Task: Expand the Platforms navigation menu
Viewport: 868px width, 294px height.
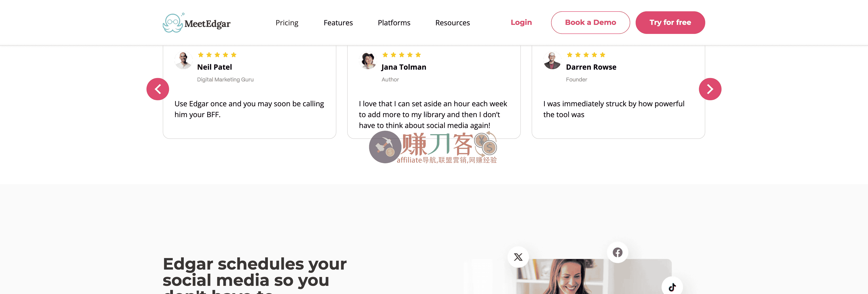Action: (394, 23)
